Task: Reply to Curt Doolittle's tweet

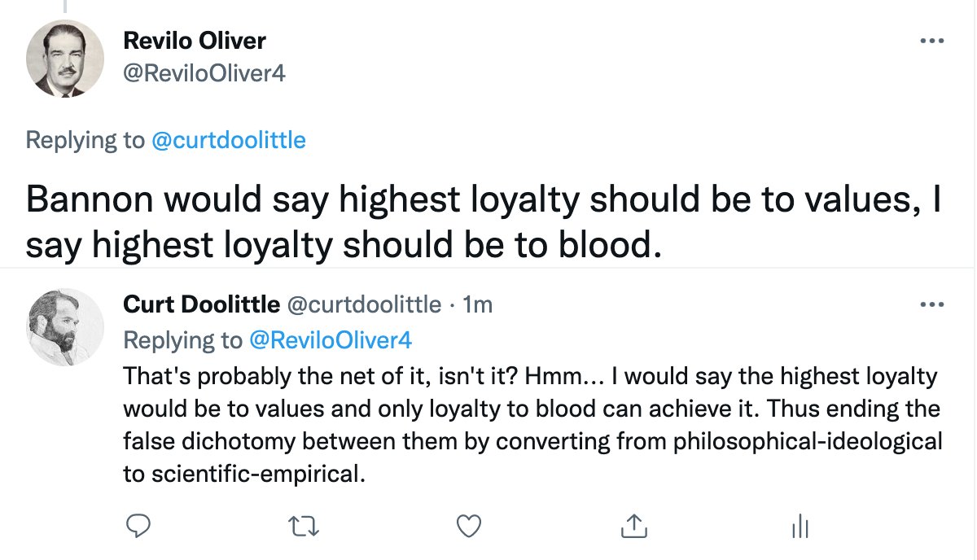Action: [x=138, y=527]
